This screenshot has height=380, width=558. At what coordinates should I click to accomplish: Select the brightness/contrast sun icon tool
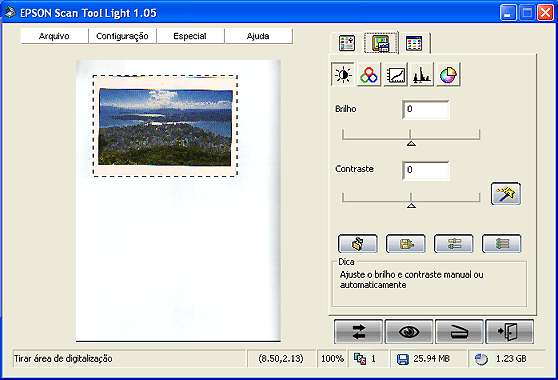point(343,74)
